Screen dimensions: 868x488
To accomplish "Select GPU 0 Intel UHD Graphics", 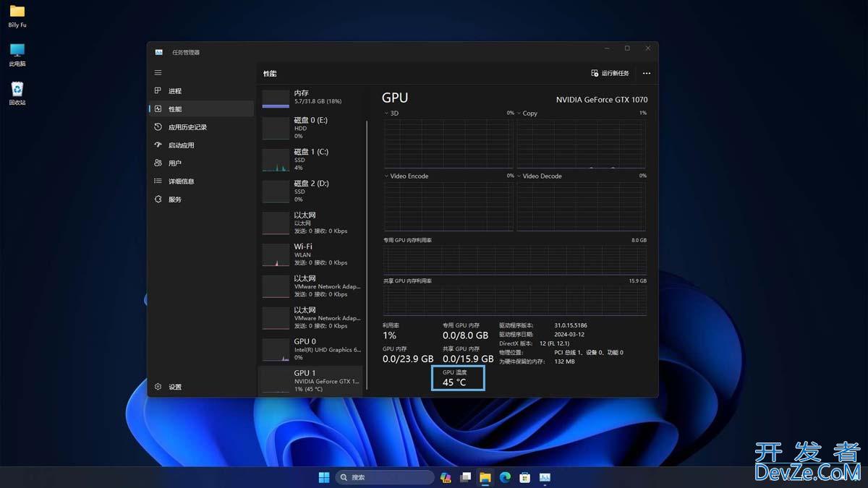I will pos(311,349).
